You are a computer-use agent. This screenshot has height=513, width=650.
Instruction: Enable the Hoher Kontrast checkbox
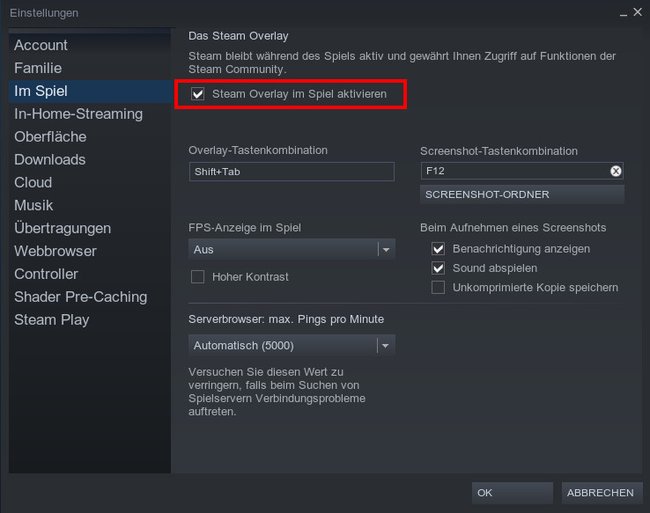tap(198, 277)
